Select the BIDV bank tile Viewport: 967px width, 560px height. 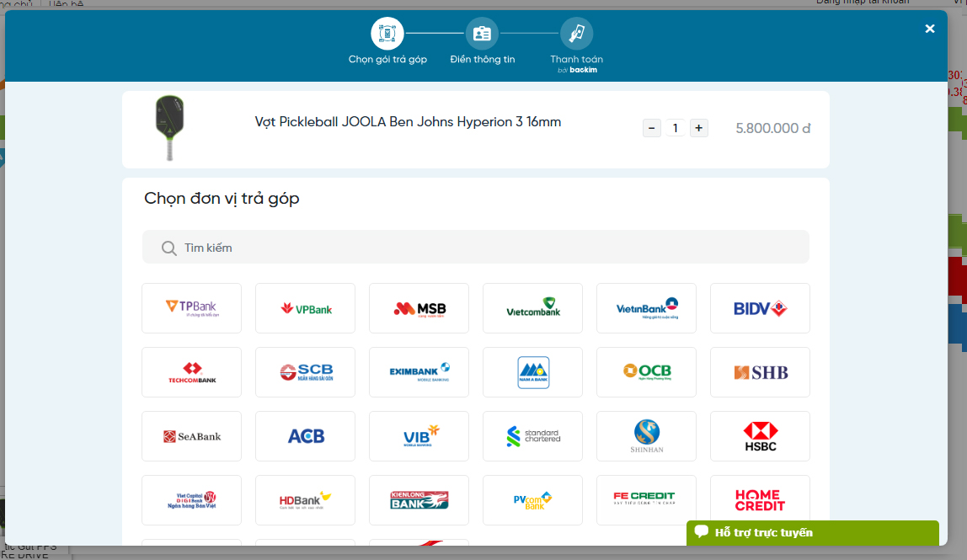[760, 308]
